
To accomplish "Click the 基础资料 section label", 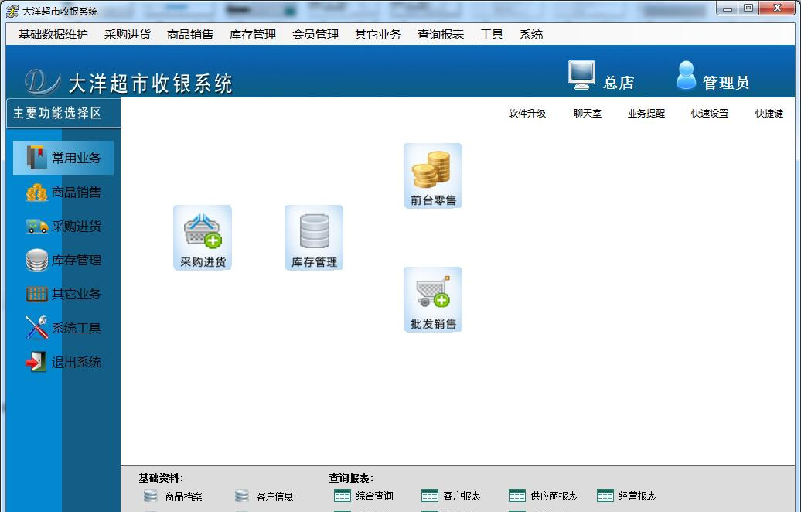I will 161,478.
